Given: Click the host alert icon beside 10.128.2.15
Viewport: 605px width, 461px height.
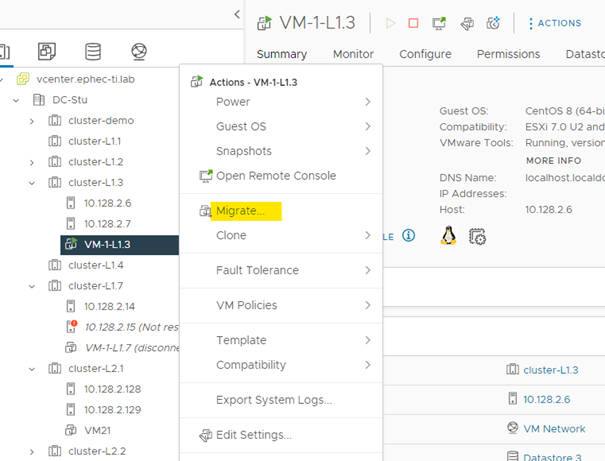Looking at the screenshot, I should (x=71, y=326).
